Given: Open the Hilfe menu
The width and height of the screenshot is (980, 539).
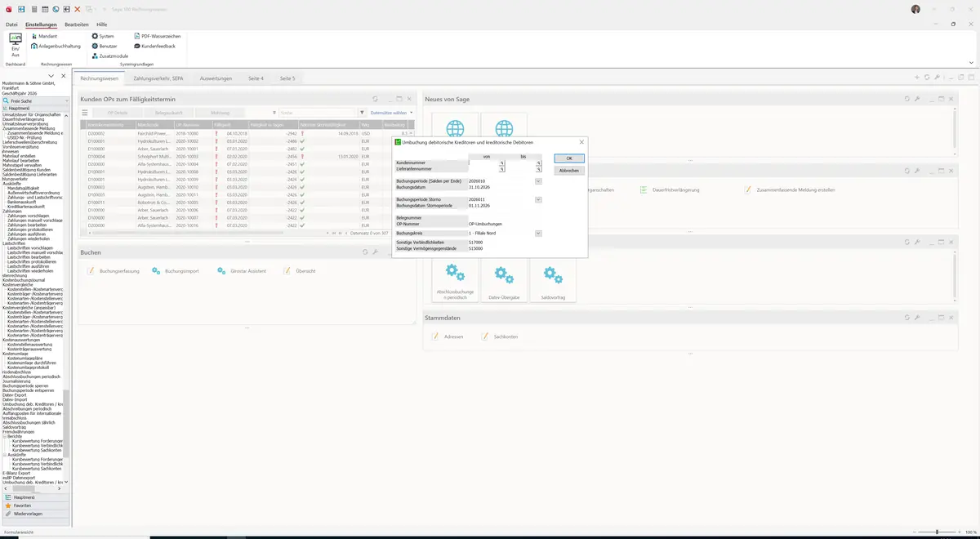Looking at the screenshot, I should 101,24.
